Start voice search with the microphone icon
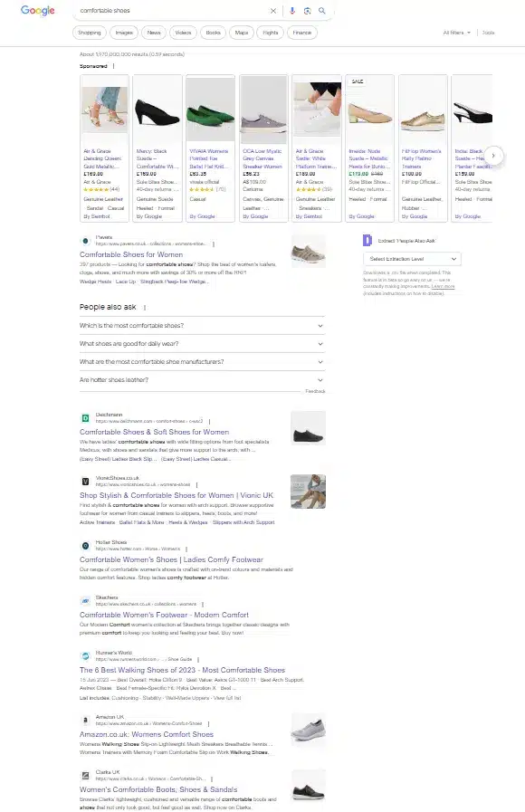The height and width of the screenshot is (812, 525). (292, 11)
